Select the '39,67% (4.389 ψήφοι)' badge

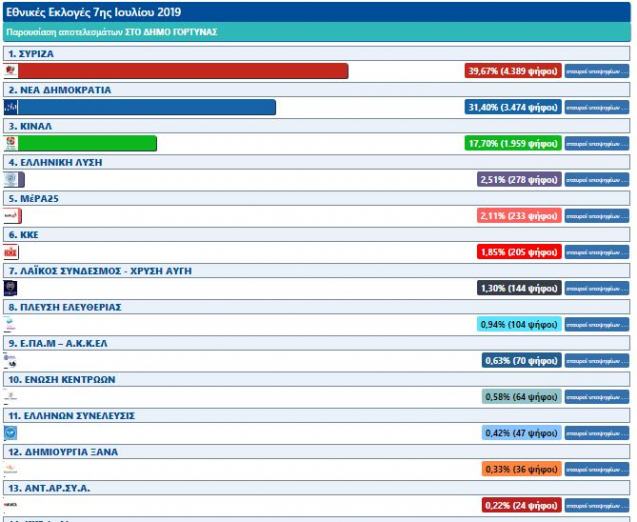click(513, 71)
